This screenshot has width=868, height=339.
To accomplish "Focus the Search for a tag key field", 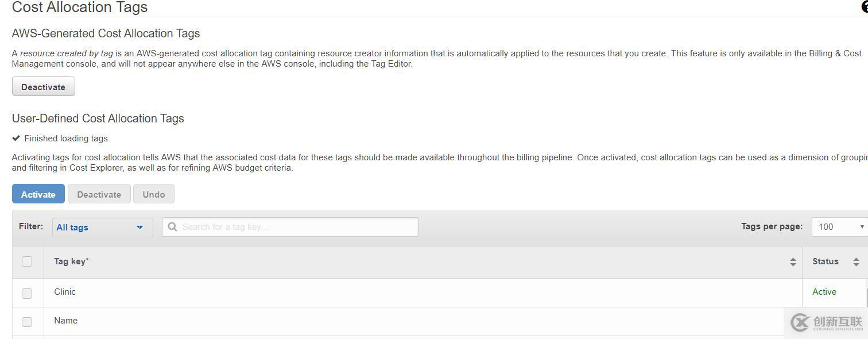I will pos(290,227).
